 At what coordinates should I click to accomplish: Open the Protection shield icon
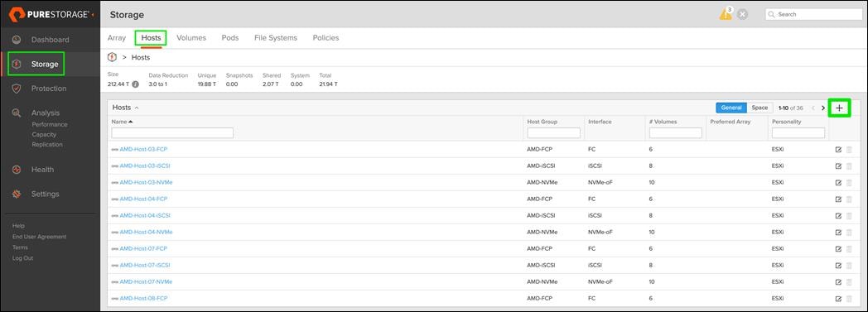tap(17, 89)
